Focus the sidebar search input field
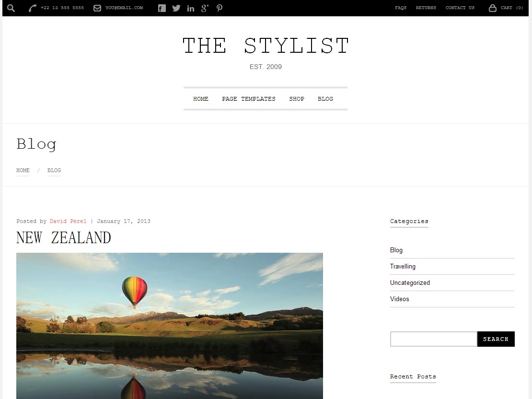This screenshot has width=532, height=399. [433, 339]
